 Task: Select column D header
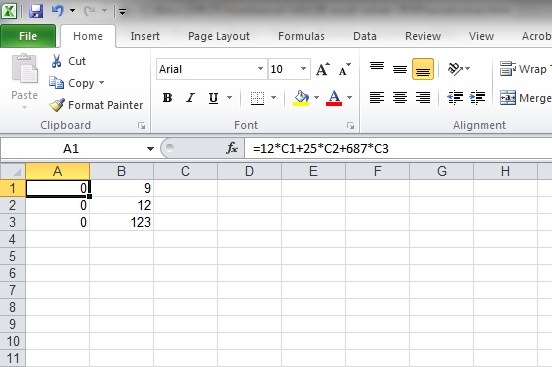tap(249, 171)
